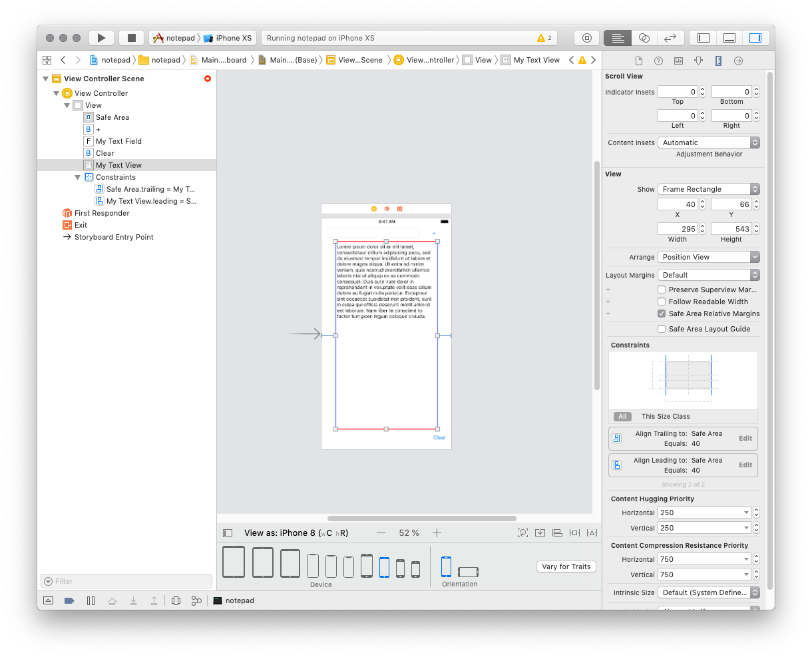Select My Text Field in outline
This screenshot has height=659, width=812.
118,141
